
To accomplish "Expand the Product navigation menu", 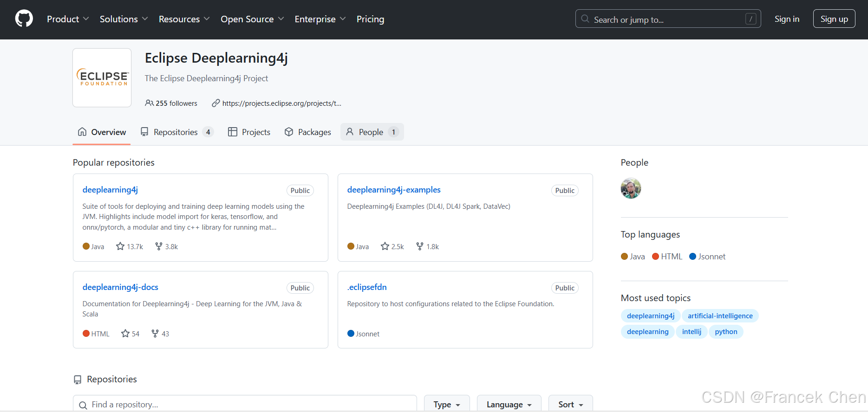I will tap(68, 19).
